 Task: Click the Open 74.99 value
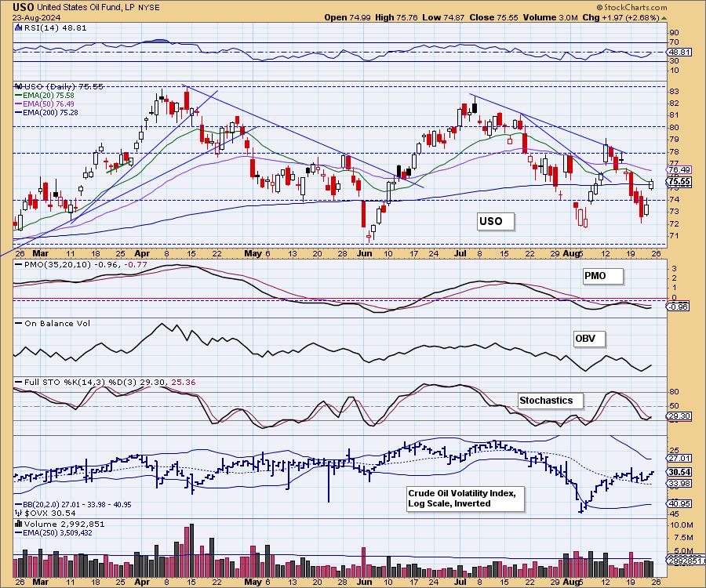point(348,17)
